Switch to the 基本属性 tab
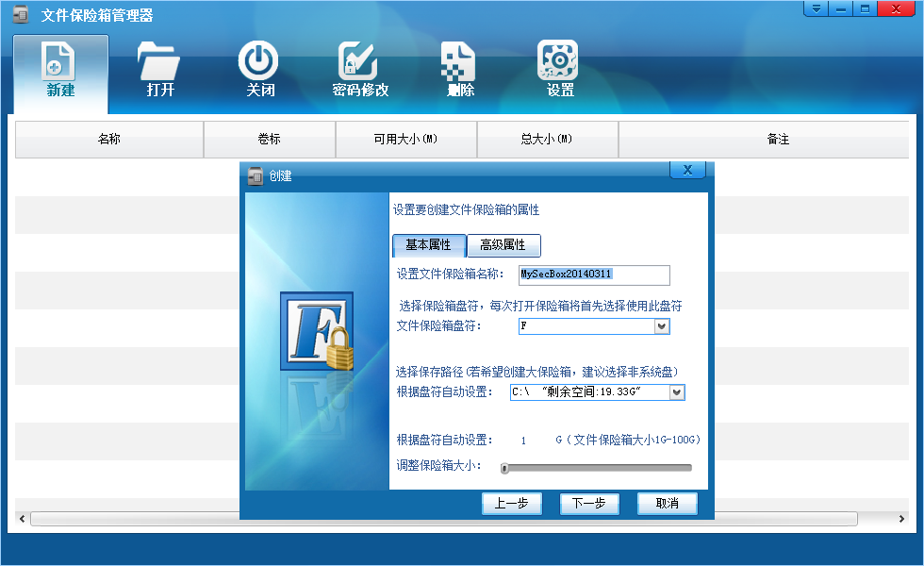 click(x=428, y=245)
